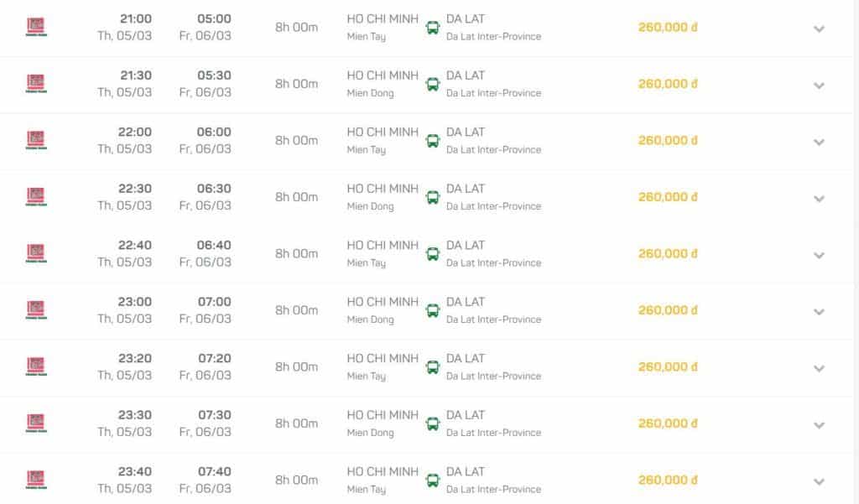Viewport: 859px width, 504px height.
Task: Expand details for the 21:00 trip
Action: tap(819, 29)
